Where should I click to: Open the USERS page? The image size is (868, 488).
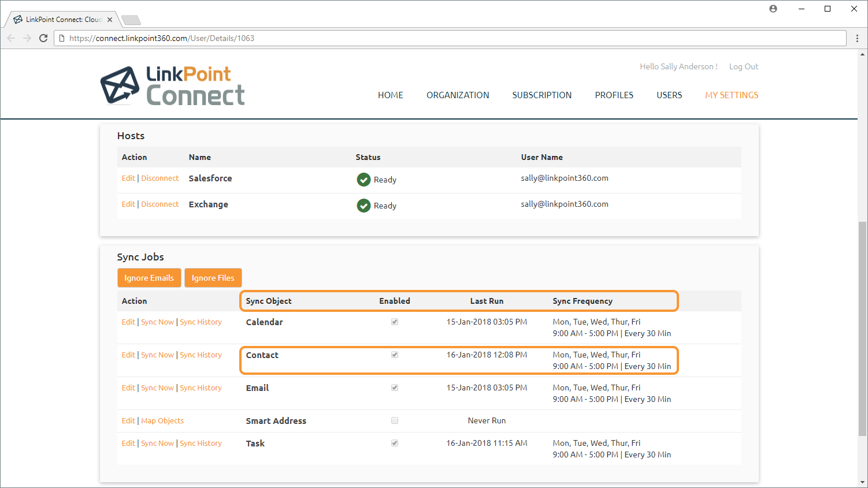pos(669,95)
